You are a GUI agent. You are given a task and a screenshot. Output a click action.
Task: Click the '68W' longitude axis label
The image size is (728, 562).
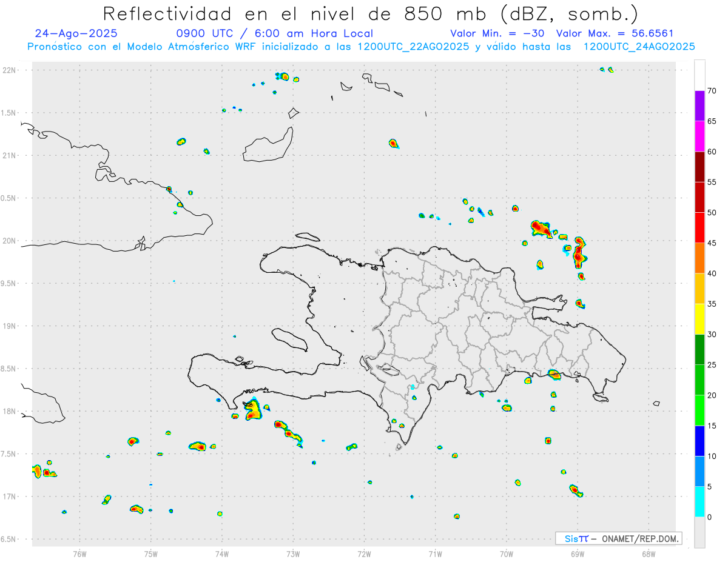click(649, 554)
